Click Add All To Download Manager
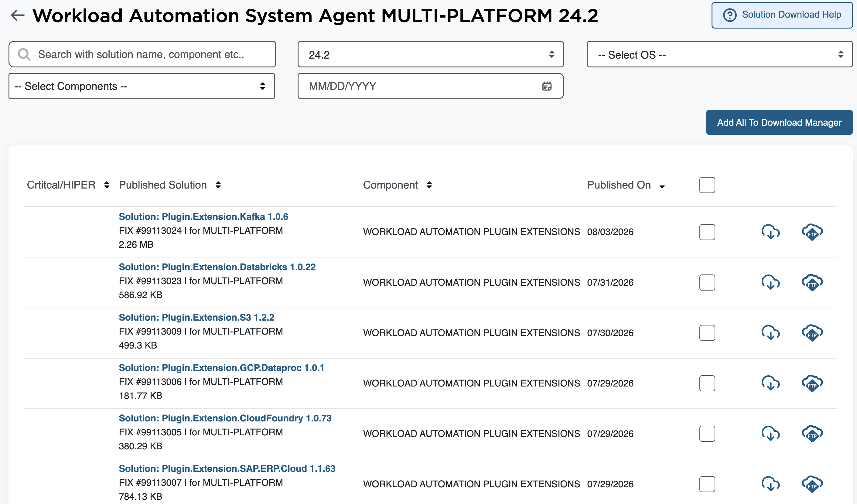Viewport: 857px width, 504px height. click(x=779, y=122)
